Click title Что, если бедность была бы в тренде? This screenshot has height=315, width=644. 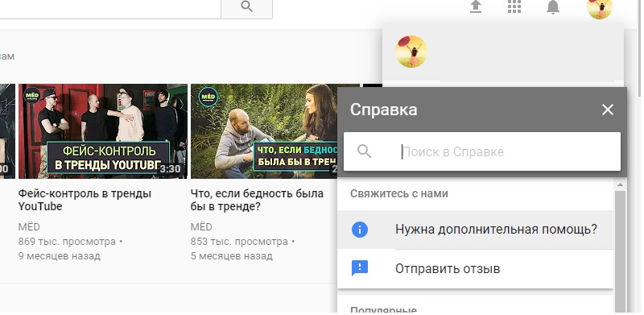click(x=257, y=200)
